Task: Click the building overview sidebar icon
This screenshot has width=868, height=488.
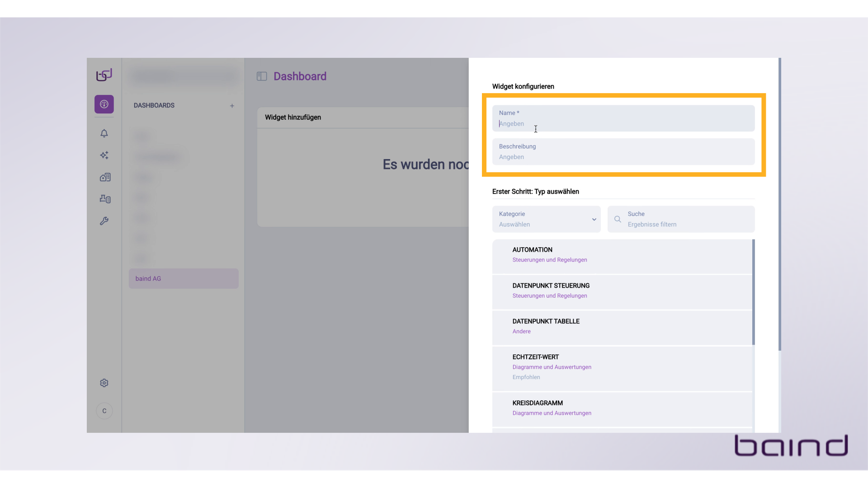Action: pyautogui.click(x=104, y=177)
